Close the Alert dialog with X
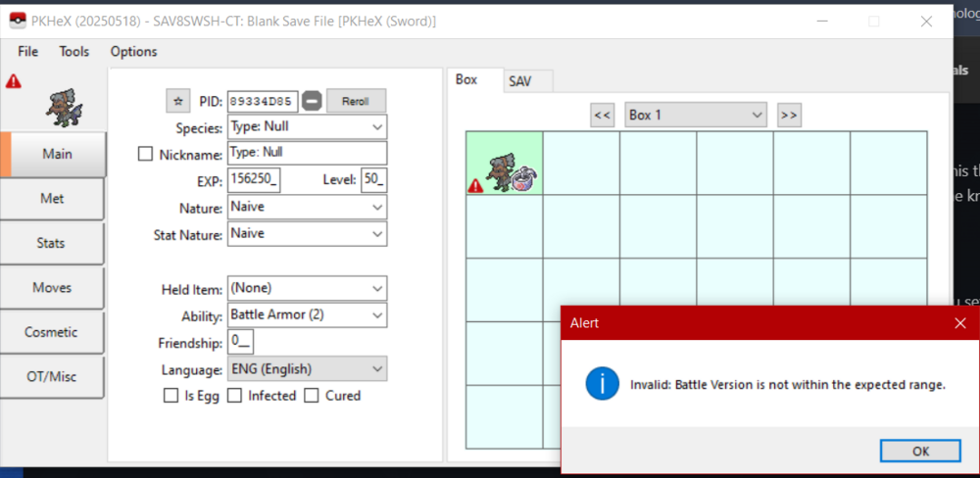The width and height of the screenshot is (980, 478). tap(959, 322)
